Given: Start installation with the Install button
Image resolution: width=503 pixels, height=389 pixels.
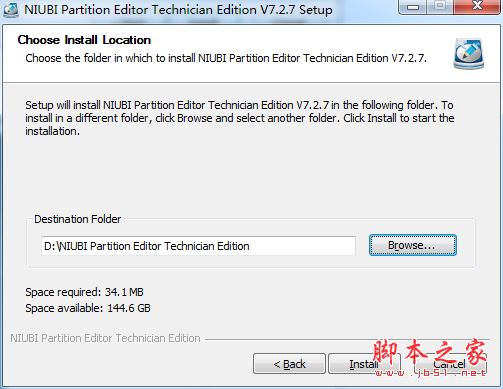Looking at the screenshot, I should [363, 364].
